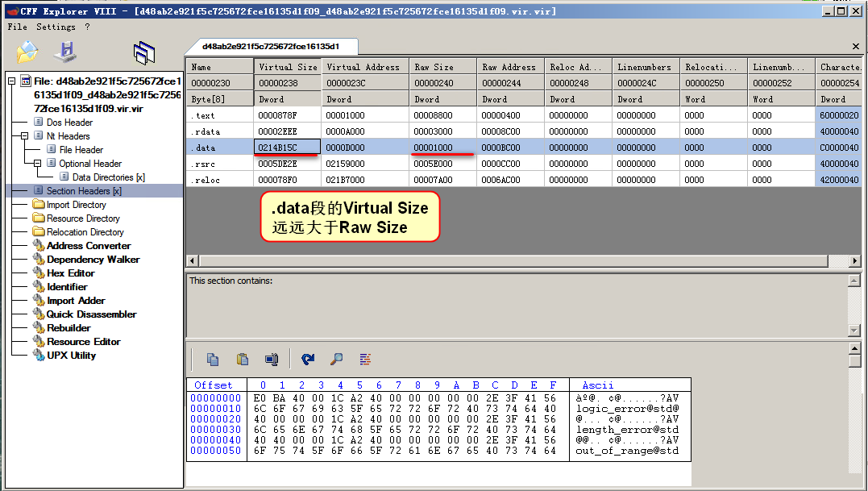Click the Name column header

pyautogui.click(x=220, y=67)
